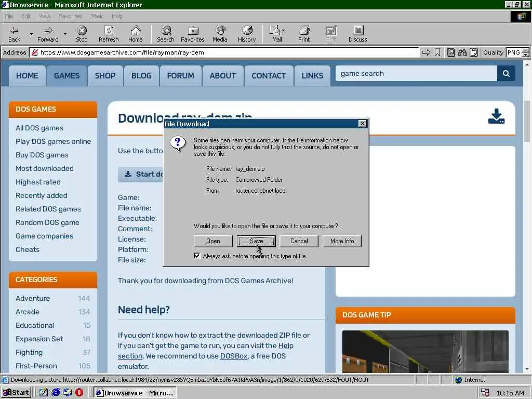The width and height of the screenshot is (532, 399).
Task: Open the View menu
Action: point(45,16)
